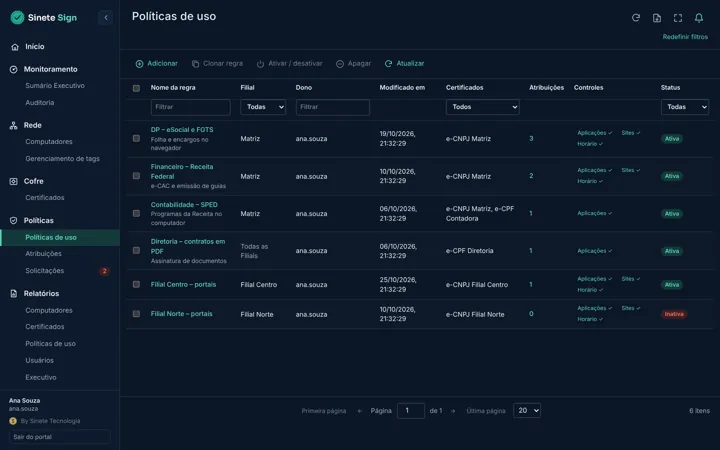Open the Certificados filter dropdown
The height and width of the screenshot is (450, 720).
click(x=483, y=107)
